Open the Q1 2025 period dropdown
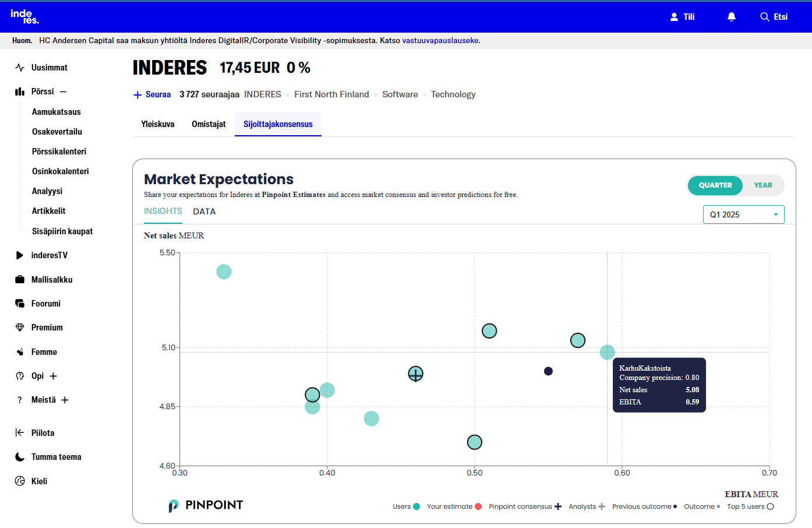The image size is (812, 528). (744, 214)
